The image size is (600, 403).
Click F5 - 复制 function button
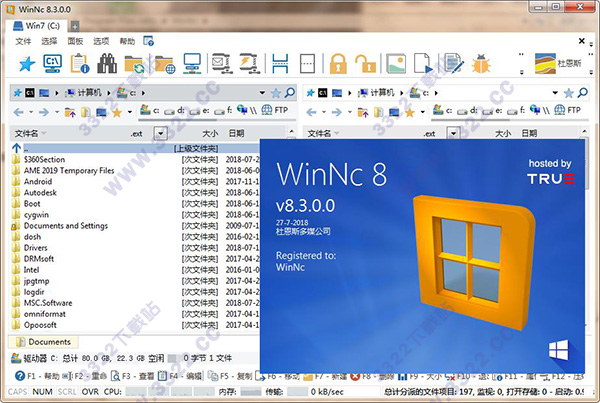pyautogui.click(x=230, y=376)
